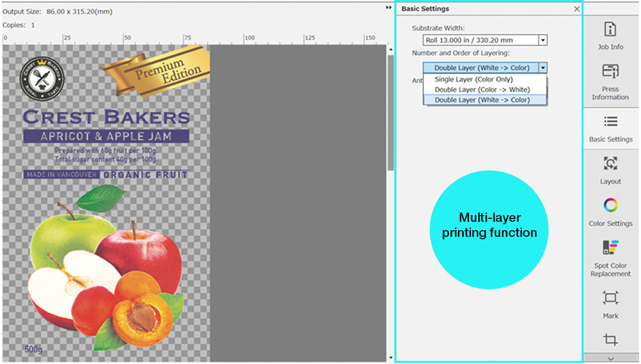641x364 pixels.
Task: Open the Substrate Width dropdown
Action: [x=543, y=40]
